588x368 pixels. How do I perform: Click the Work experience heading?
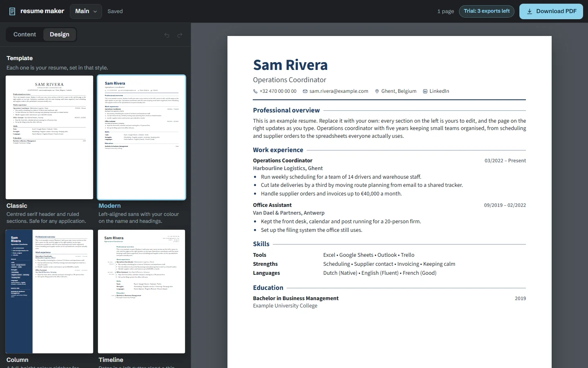(278, 150)
